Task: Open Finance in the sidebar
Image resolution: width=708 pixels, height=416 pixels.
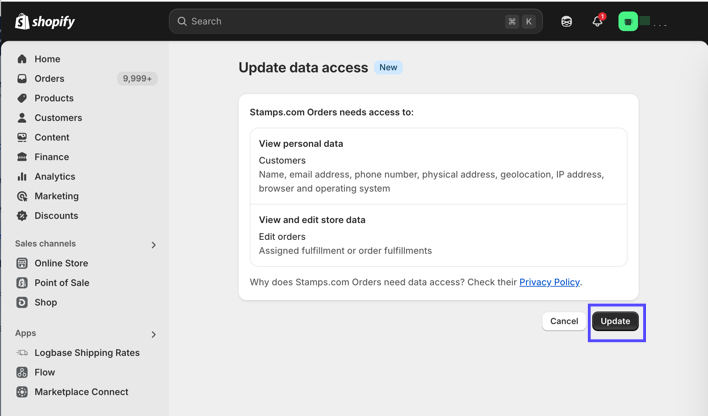Action: coord(51,157)
